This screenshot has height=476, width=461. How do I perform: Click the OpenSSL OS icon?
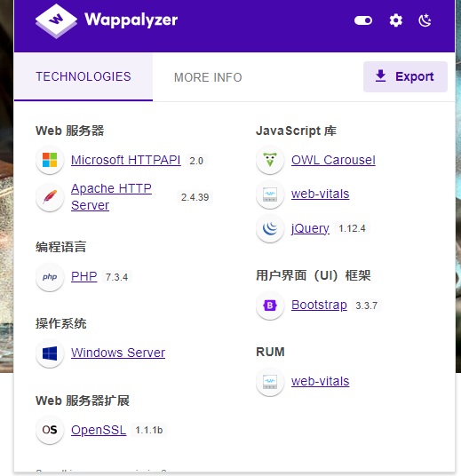50,430
